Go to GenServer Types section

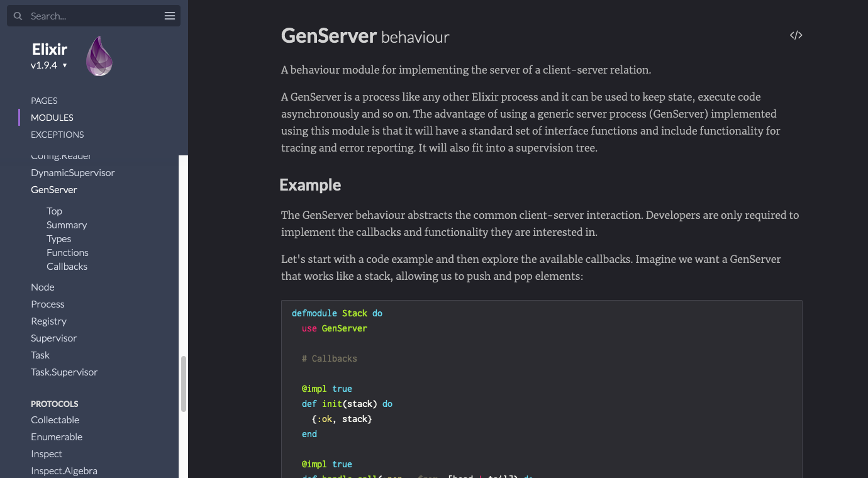58,239
